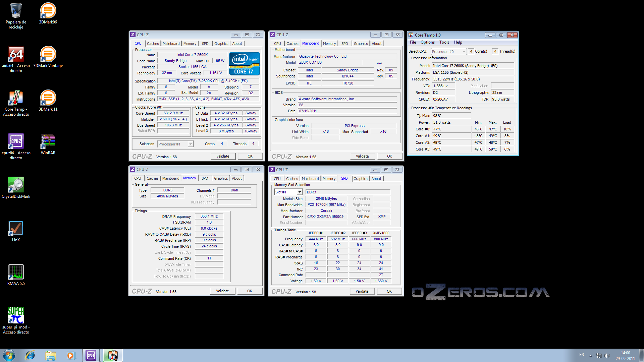Open aida64 desktop shortcut
644x362 pixels.
pos(16,59)
